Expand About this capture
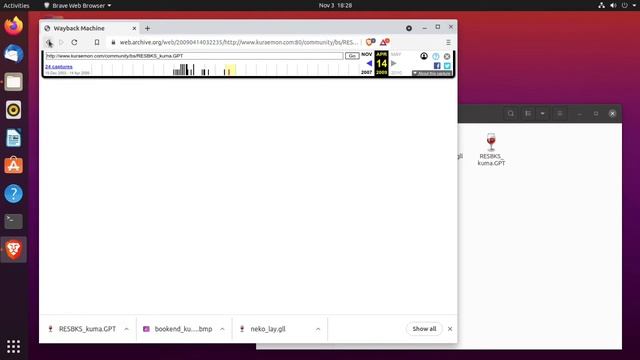 click(432, 73)
